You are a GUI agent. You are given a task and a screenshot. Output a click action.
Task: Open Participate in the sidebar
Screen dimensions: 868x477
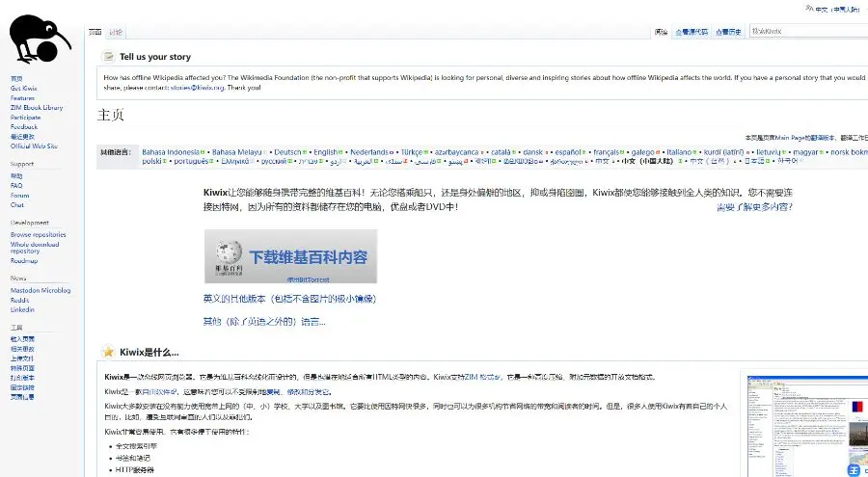[25, 118]
